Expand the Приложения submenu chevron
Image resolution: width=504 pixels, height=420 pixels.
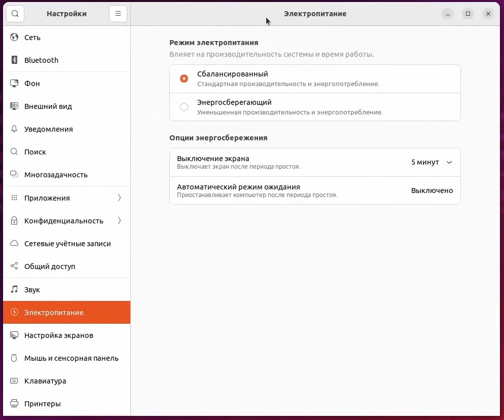coord(119,198)
